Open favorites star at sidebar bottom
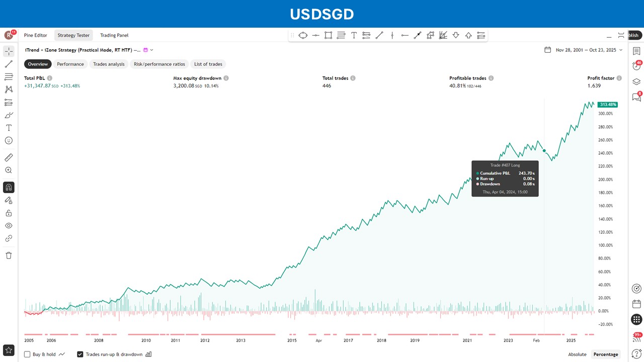Viewport: 644px width, 362px height. [9, 350]
